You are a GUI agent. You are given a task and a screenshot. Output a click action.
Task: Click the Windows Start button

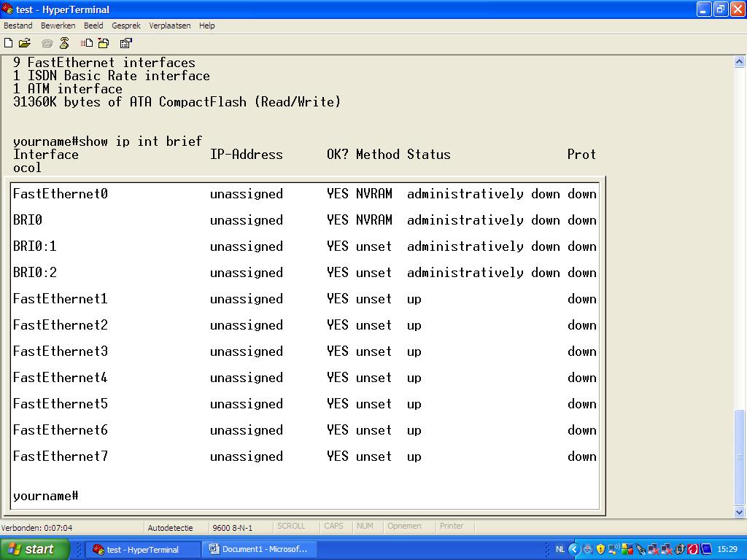[34, 549]
